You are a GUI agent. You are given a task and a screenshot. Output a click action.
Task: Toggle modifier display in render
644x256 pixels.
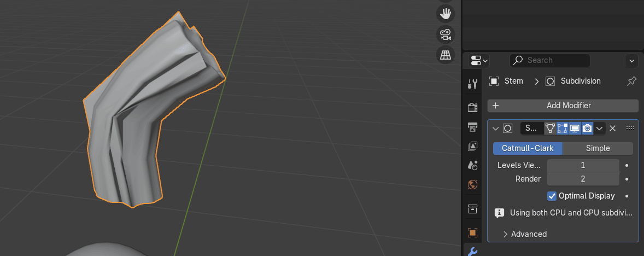point(587,128)
